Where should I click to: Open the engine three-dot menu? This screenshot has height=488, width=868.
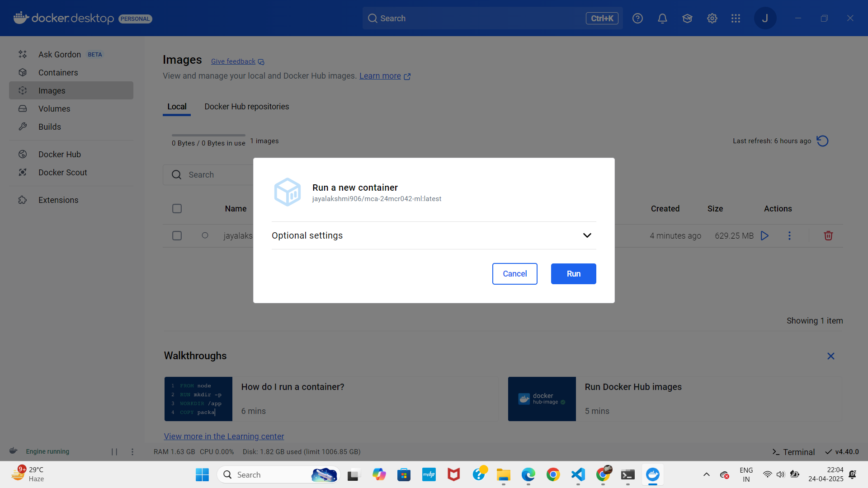point(132,451)
